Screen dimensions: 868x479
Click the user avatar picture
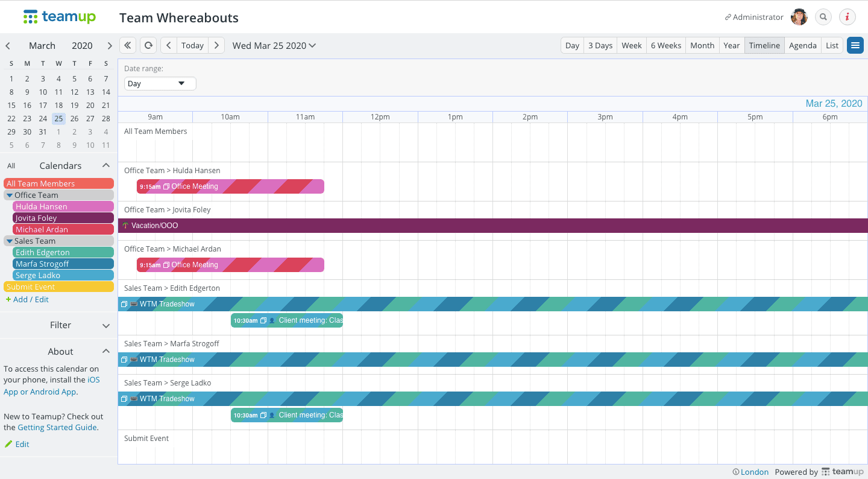click(x=799, y=17)
